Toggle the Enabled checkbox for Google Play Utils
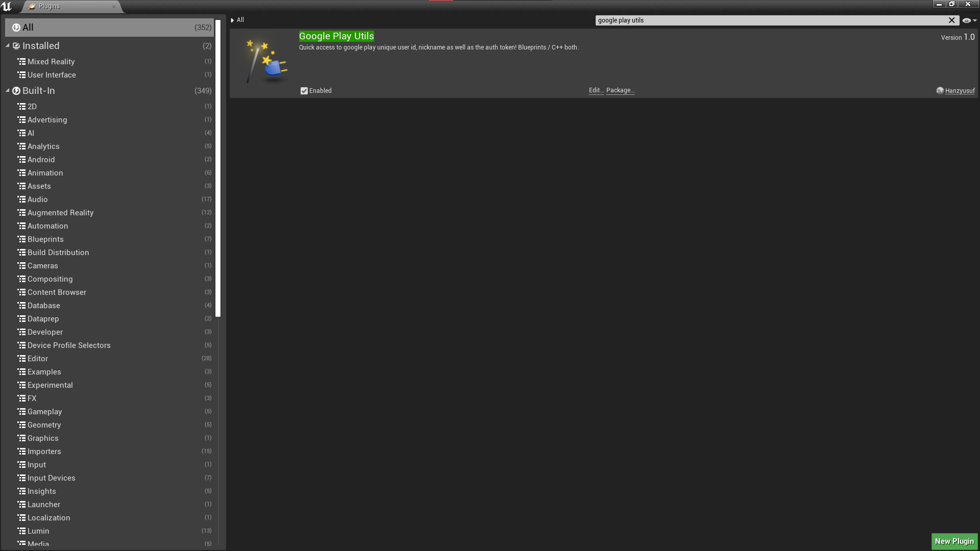The image size is (980, 551). click(304, 91)
